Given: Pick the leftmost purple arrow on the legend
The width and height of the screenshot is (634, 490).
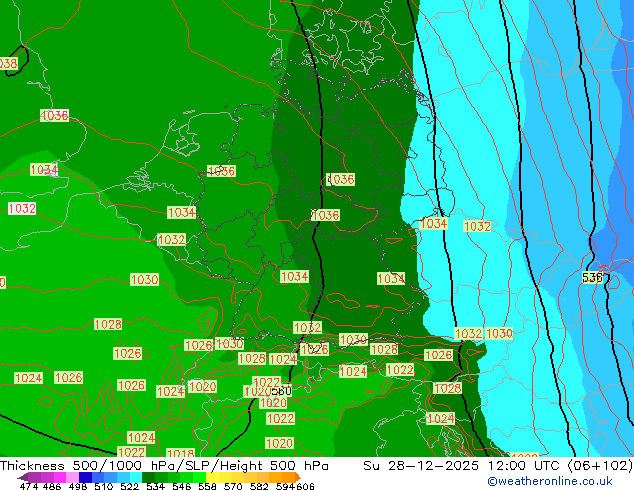Looking at the screenshot, I should pyautogui.click(x=23, y=478).
